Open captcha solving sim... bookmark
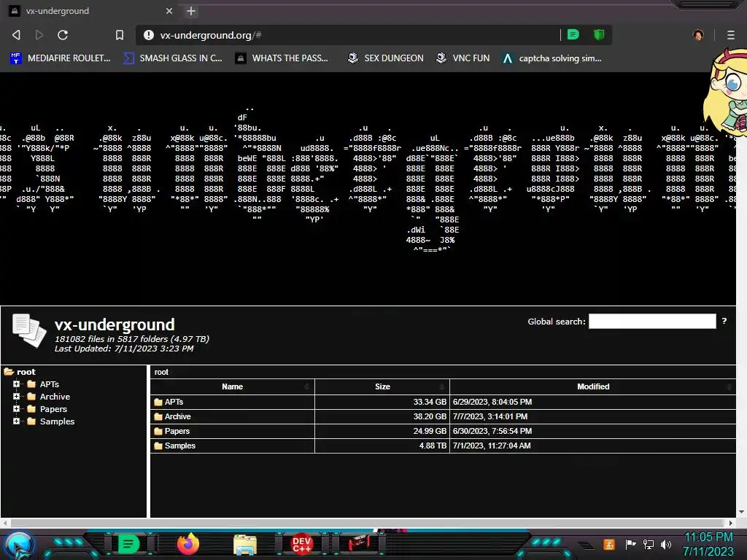 point(552,58)
